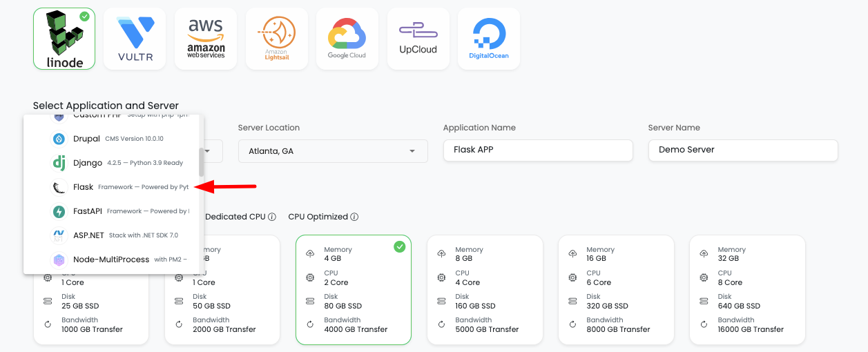
Task: Edit the Application Name field
Action: tap(538, 150)
